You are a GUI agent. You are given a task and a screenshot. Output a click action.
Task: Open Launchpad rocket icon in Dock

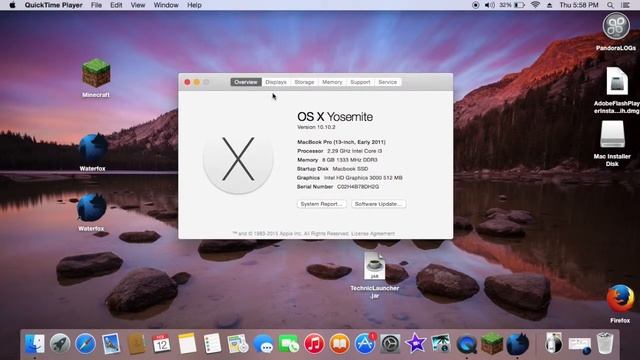click(x=60, y=344)
